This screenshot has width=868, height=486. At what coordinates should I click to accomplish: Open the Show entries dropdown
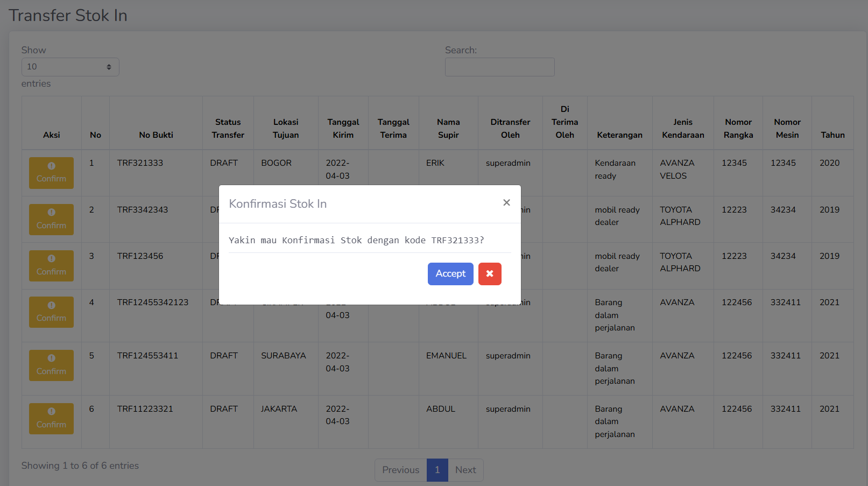(70, 67)
